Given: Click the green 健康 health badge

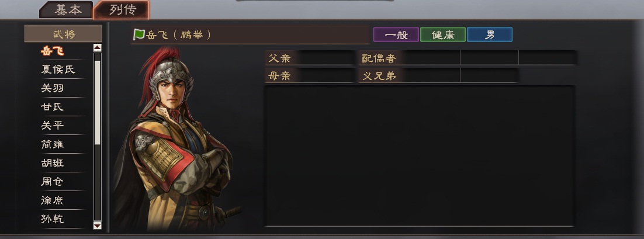Looking at the screenshot, I should click(x=443, y=34).
